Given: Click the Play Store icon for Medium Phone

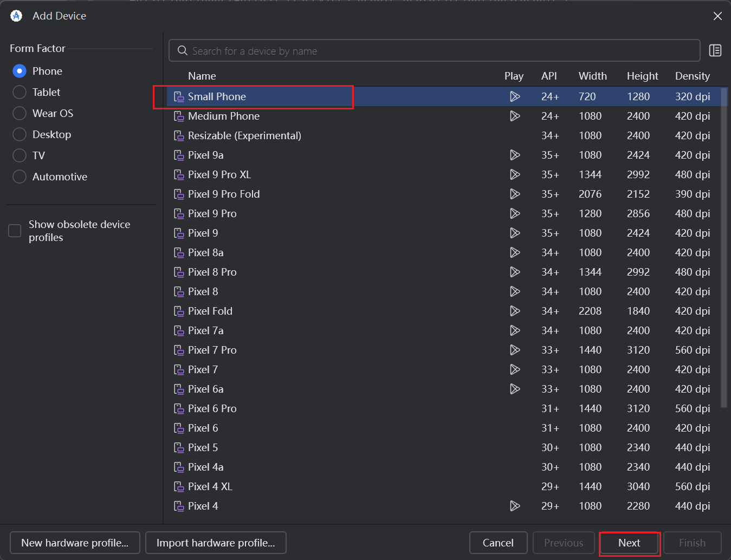Looking at the screenshot, I should tap(515, 116).
